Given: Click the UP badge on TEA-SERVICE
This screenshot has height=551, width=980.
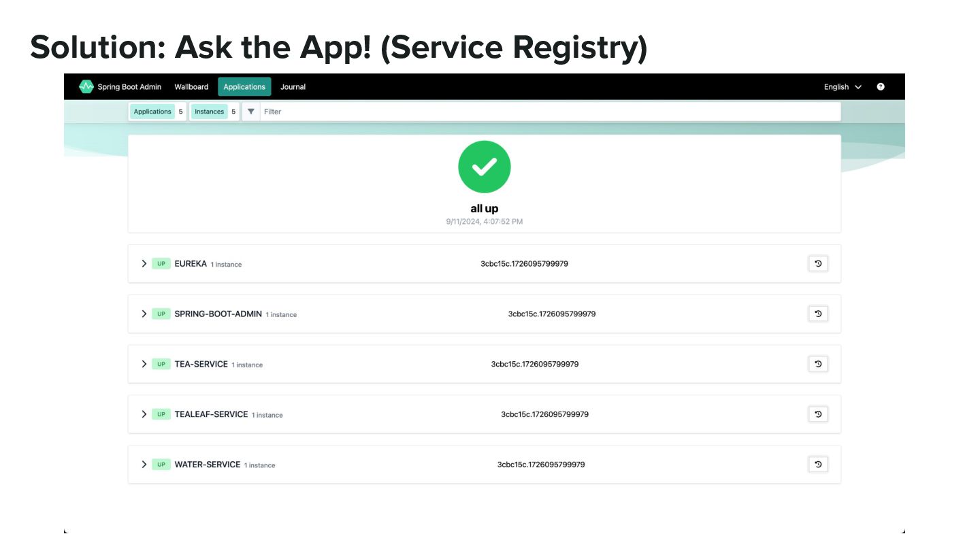Looking at the screenshot, I should (x=161, y=365).
